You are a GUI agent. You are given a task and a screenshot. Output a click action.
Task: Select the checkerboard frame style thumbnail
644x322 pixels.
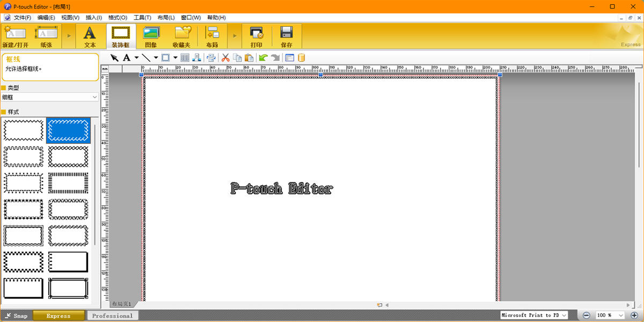(24, 262)
